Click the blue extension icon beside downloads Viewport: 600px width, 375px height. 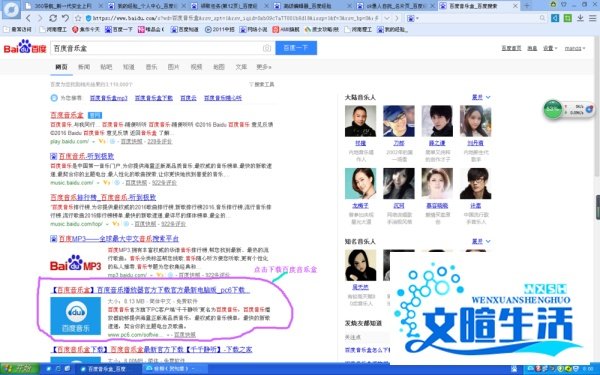(555, 18)
